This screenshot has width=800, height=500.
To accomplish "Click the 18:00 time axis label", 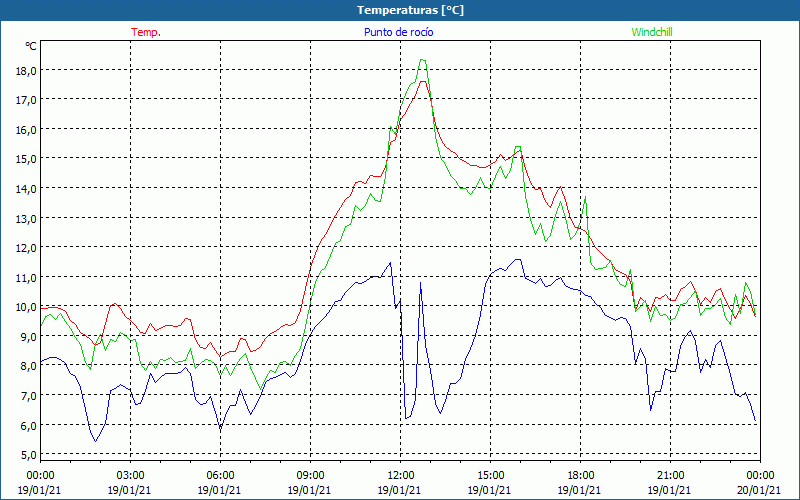I will click(581, 476).
